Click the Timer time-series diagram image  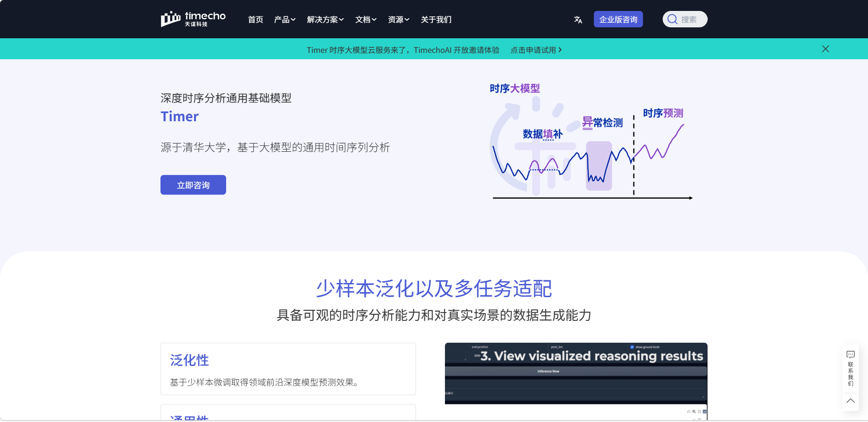click(x=591, y=142)
